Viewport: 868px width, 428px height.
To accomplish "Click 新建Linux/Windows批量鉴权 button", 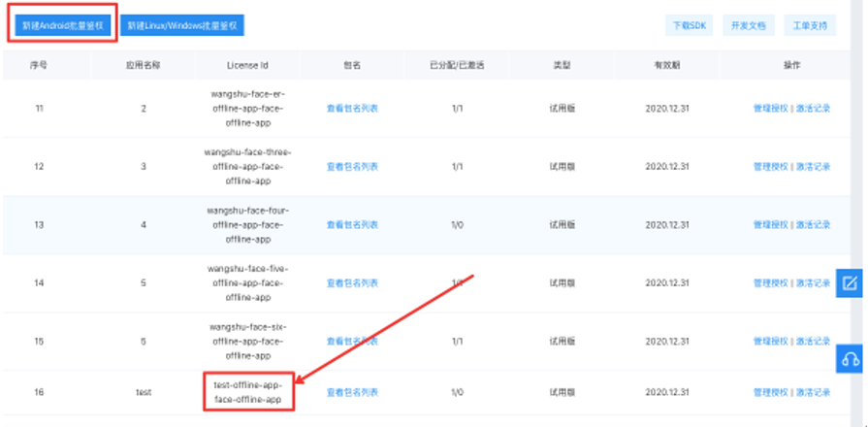I will tap(182, 25).
